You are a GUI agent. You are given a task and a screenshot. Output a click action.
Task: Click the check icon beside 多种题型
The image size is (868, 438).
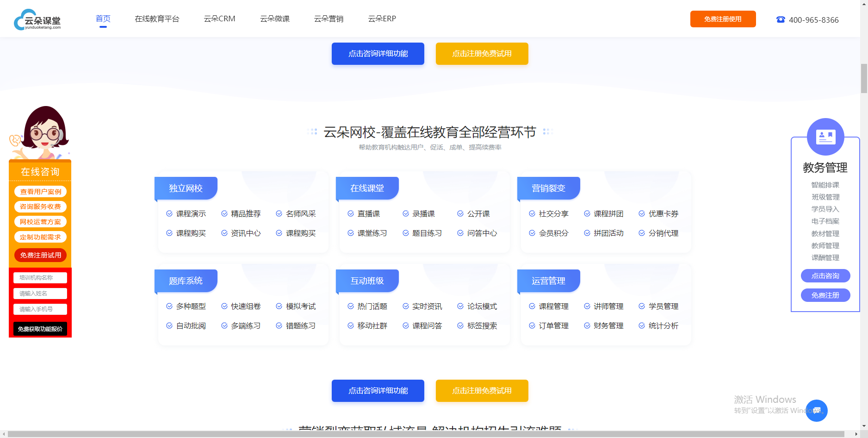click(169, 306)
